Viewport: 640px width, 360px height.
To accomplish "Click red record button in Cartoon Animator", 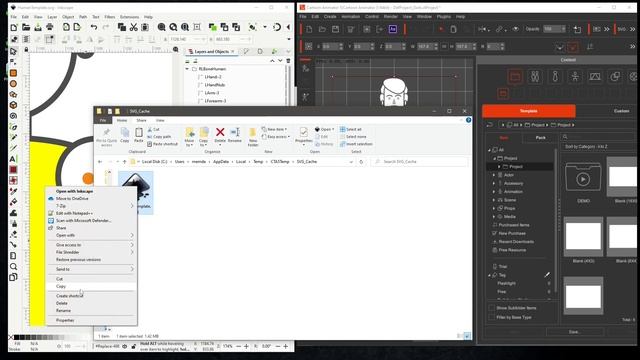I will pyautogui.click(x=441, y=29).
